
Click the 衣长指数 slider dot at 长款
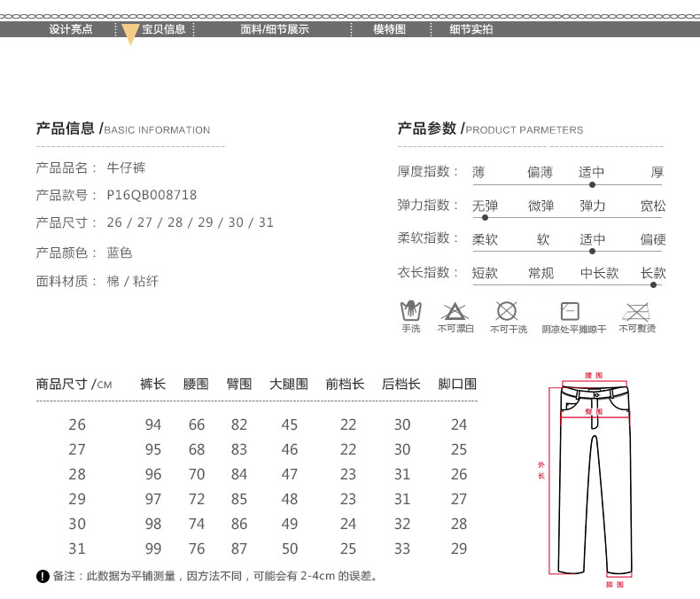point(653,284)
